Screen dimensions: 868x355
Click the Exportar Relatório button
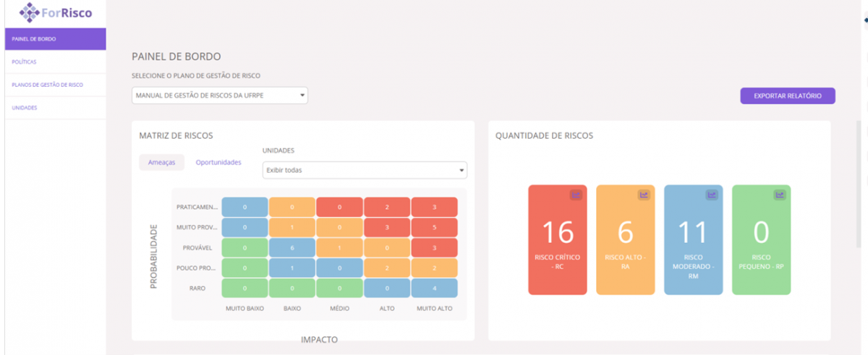pos(787,95)
